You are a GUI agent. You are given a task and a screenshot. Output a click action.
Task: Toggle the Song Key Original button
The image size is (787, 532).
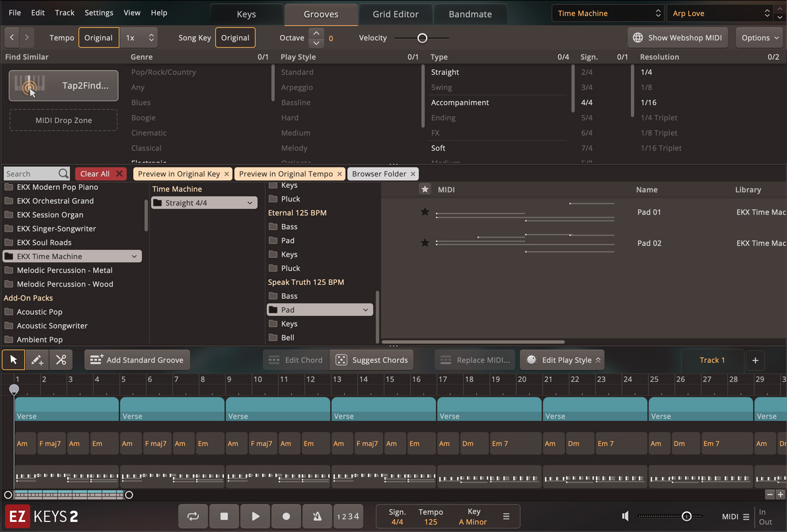coord(235,38)
